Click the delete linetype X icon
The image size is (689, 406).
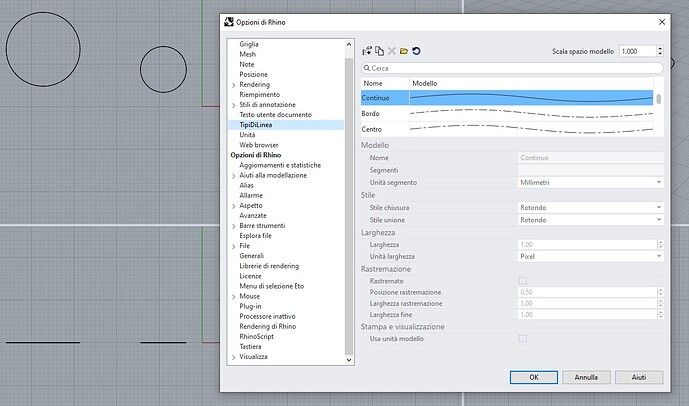[x=392, y=51]
